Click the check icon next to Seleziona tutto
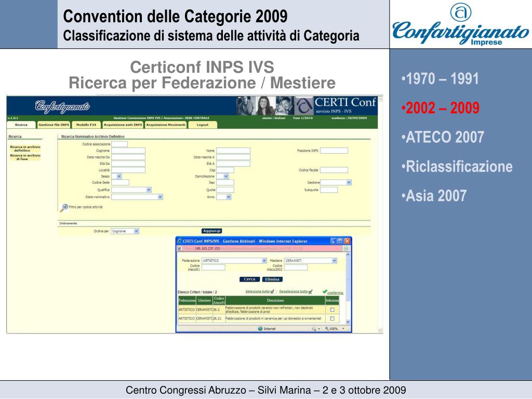Screen dimensions: 532x399 click(x=272, y=291)
